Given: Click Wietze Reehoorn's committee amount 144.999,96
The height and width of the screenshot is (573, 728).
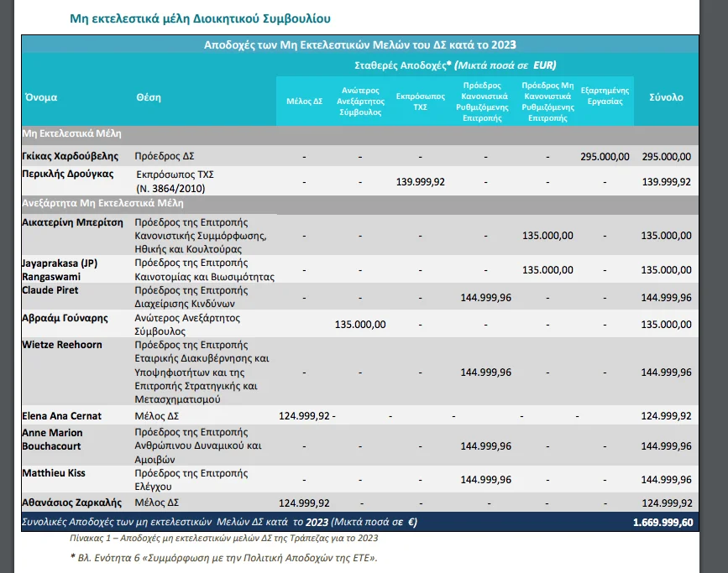Looking at the screenshot, I should point(485,372).
